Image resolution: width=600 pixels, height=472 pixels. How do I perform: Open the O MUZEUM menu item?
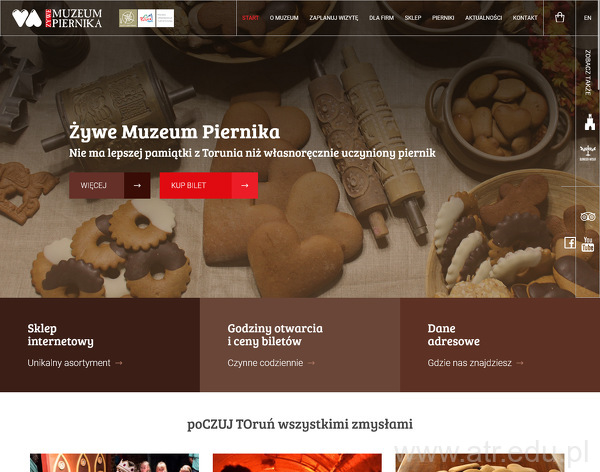tap(284, 18)
